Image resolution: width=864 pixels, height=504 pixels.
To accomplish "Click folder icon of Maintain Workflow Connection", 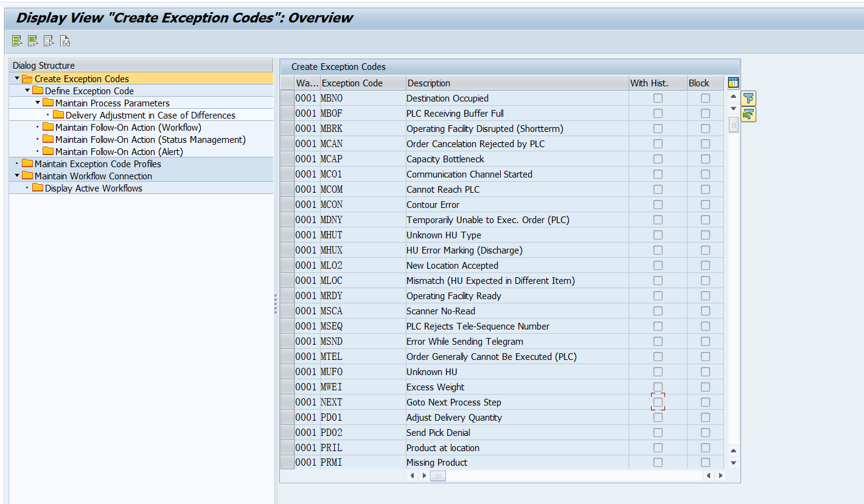I will click(27, 176).
